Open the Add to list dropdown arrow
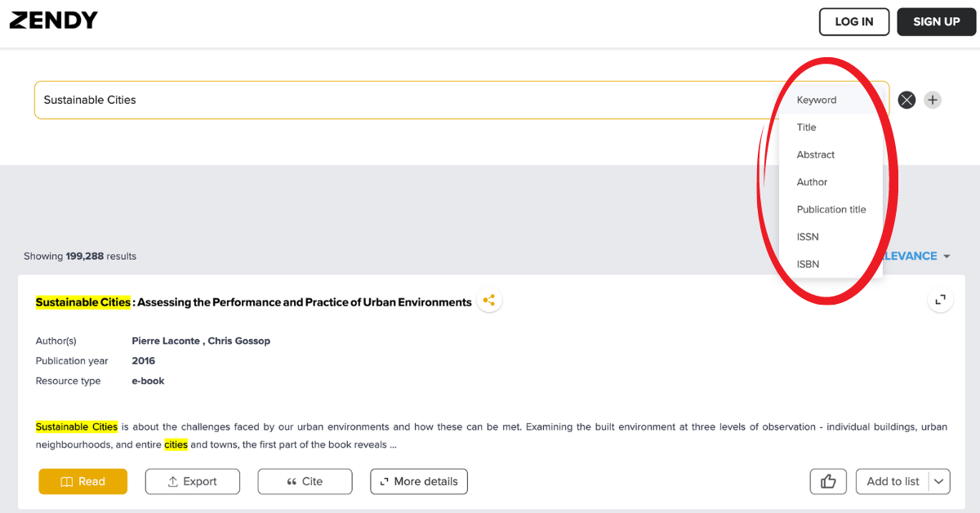This screenshot has width=980, height=513. click(939, 482)
